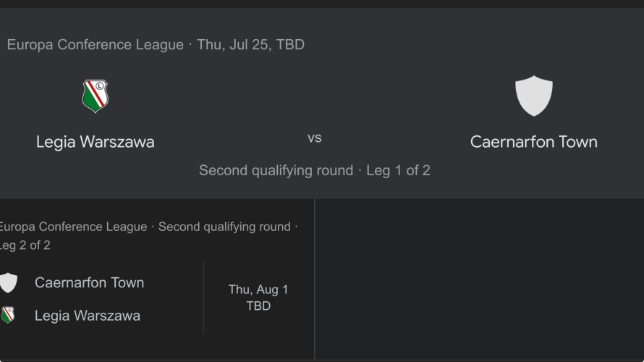Screen dimensions: 644x362
Task: Select the small Caernarfon Town shield in Leg 2 card
Action: (x=8, y=282)
